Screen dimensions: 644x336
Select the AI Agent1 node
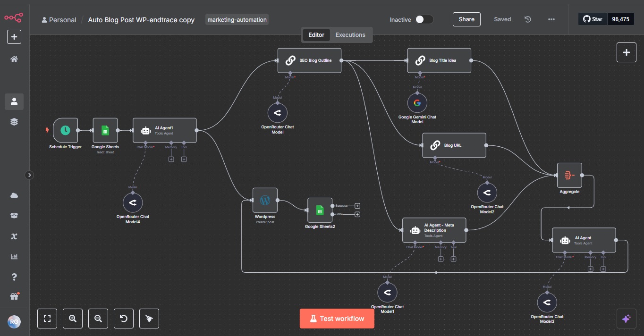164,130
